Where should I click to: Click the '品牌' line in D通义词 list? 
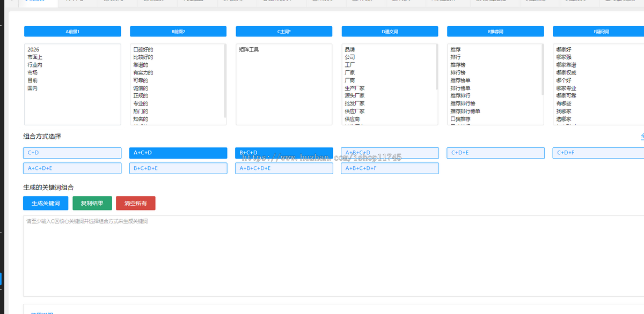(x=350, y=50)
